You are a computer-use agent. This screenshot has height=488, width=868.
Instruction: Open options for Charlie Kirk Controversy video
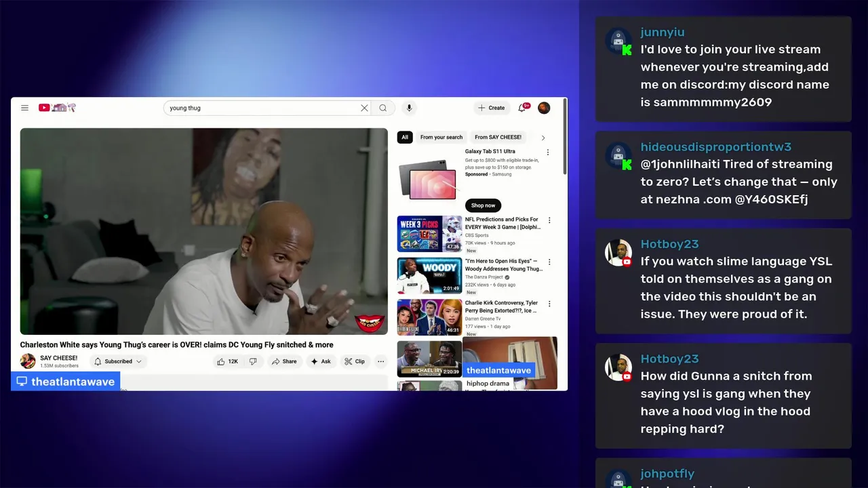coord(549,304)
